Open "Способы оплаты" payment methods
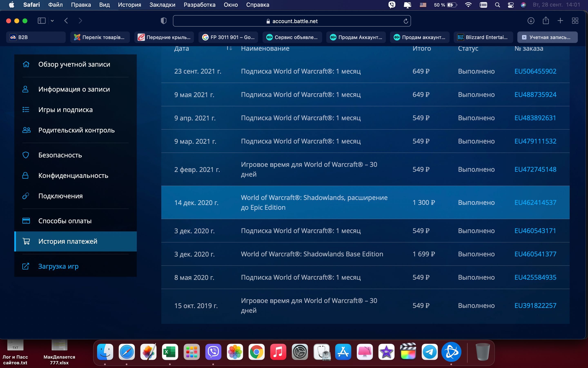 (75, 221)
